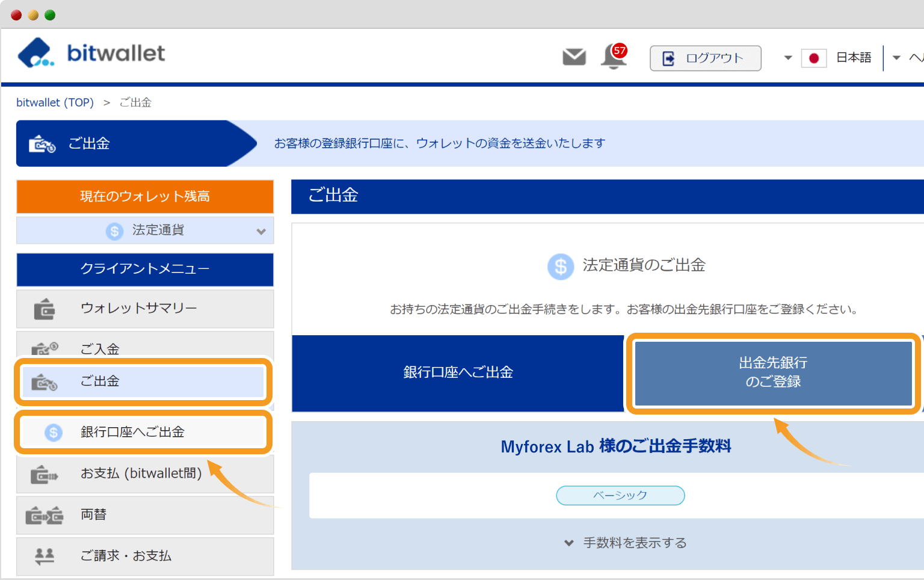Click Myforex Lab 様のご出金手数料 heading
Viewport: 924px width, 580px height.
(x=616, y=446)
